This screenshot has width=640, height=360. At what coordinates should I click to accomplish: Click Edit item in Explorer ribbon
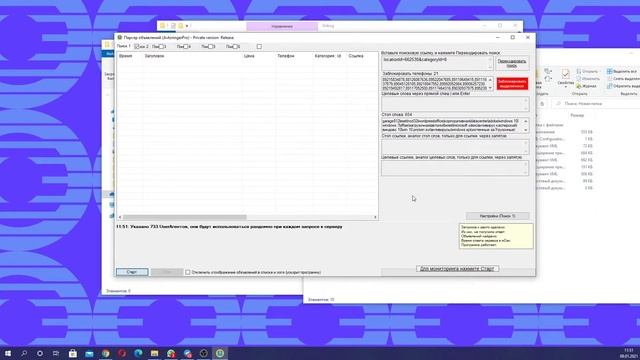[x=588, y=79]
